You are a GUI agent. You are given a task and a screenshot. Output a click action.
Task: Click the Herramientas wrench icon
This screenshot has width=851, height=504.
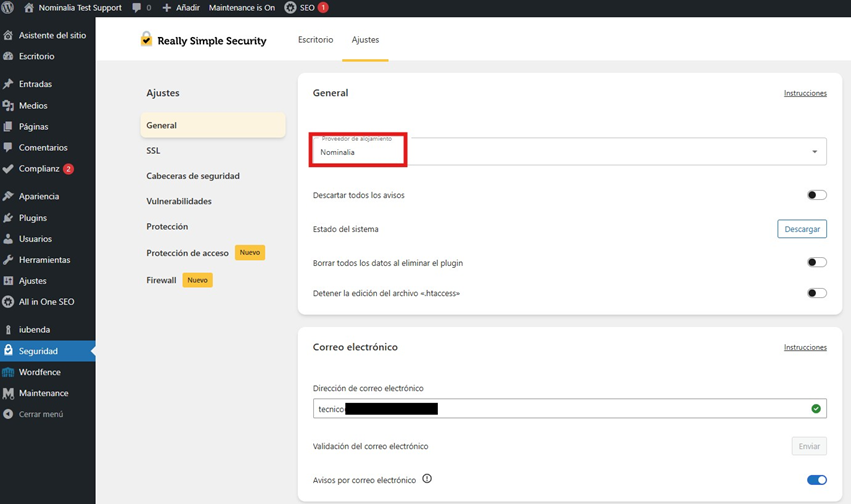coord(8,260)
